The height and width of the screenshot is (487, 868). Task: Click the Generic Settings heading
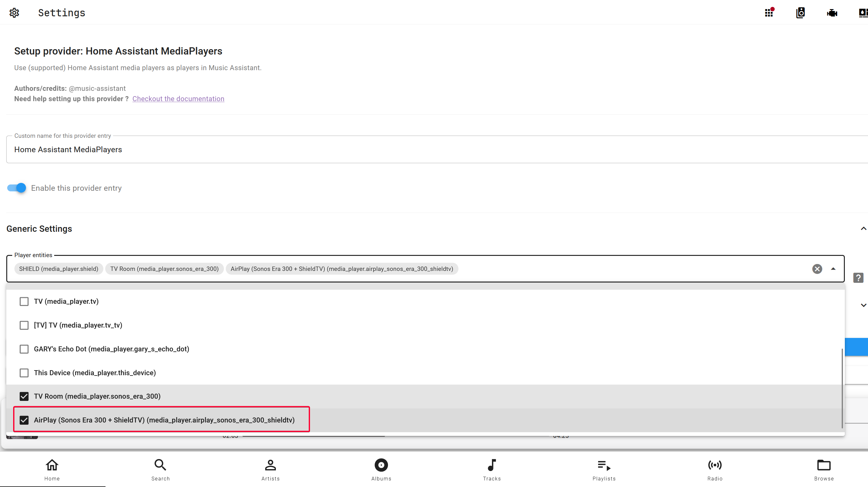(x=39, y=229)
